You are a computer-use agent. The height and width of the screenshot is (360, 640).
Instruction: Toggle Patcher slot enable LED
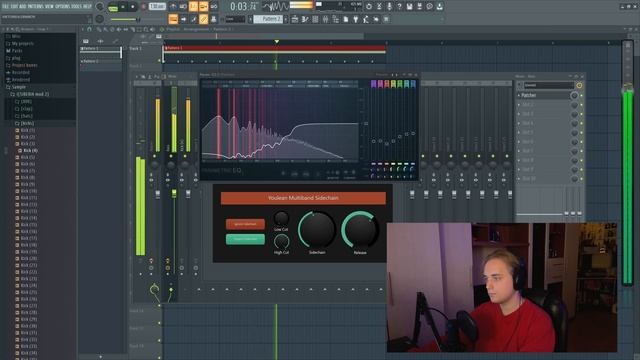pyautogui.click(x=582, y=96)
